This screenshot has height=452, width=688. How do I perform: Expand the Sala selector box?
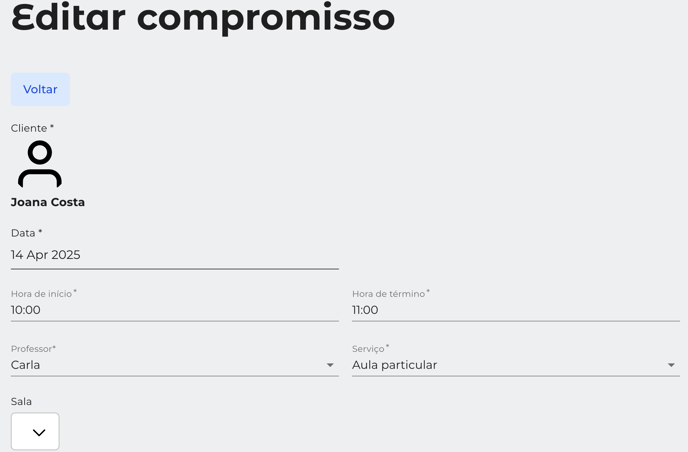pos(35,431)
